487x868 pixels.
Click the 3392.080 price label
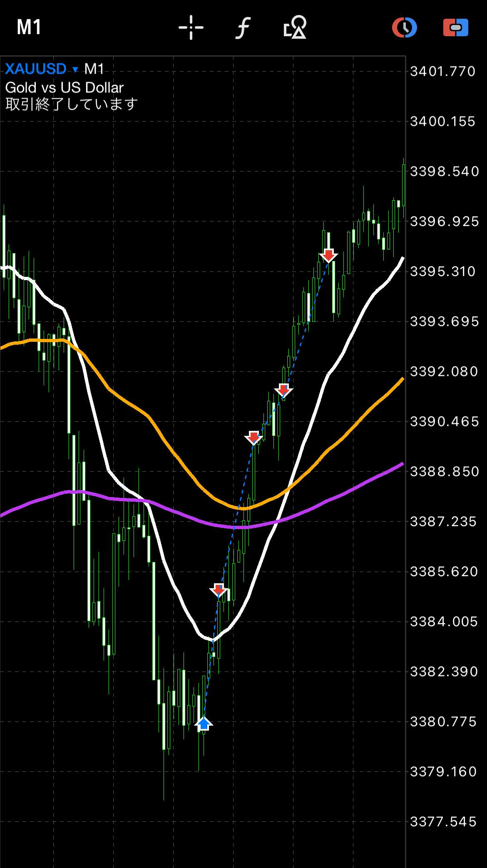coord(444,371)
